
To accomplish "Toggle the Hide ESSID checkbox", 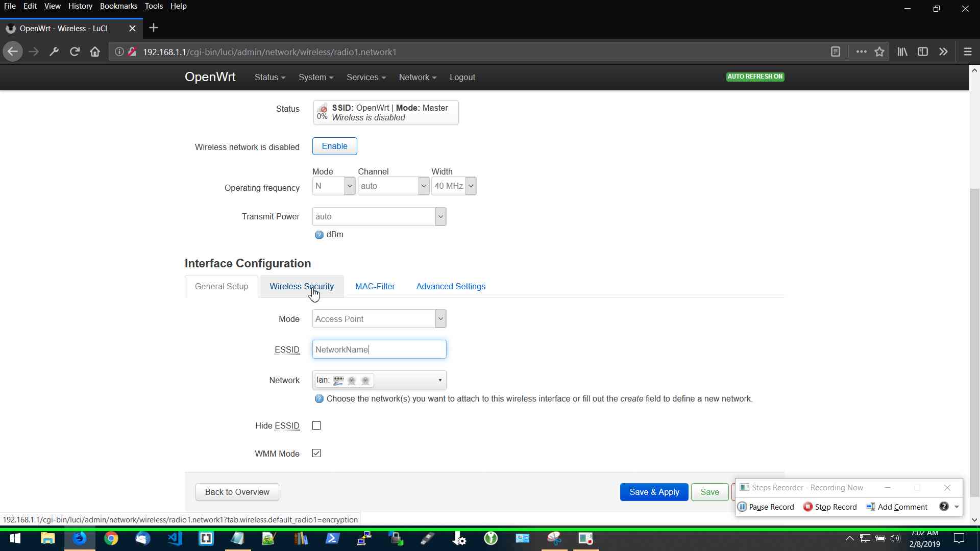I will [316, 425].
